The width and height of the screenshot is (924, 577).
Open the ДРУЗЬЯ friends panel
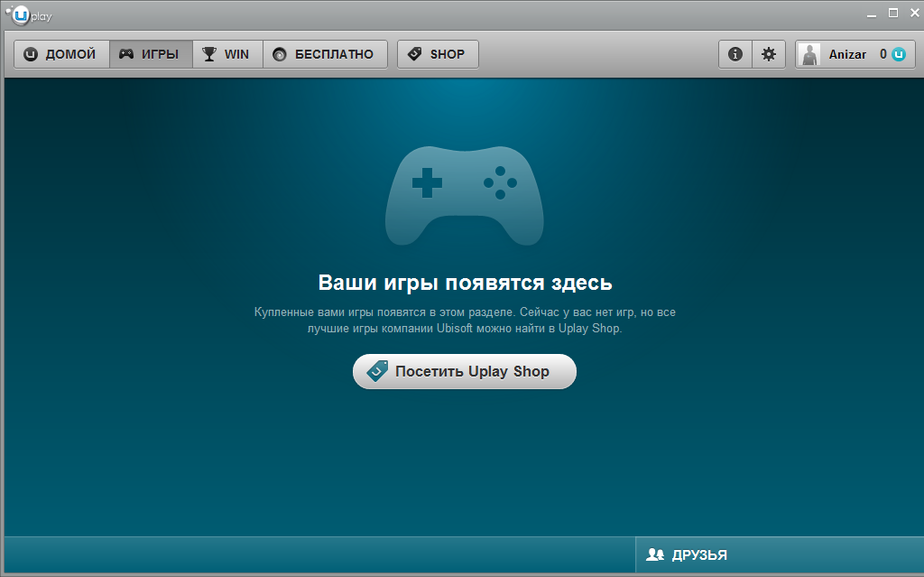[780, 554]
